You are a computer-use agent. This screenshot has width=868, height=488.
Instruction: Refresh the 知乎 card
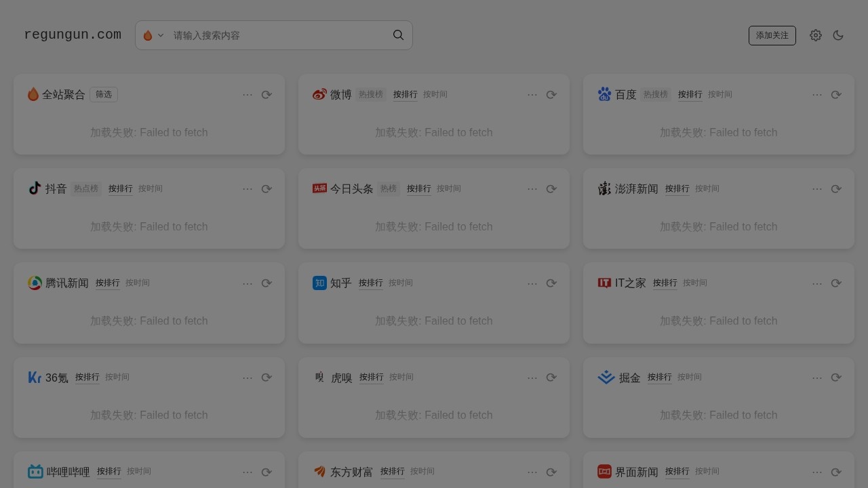click(x=551, y=283)
